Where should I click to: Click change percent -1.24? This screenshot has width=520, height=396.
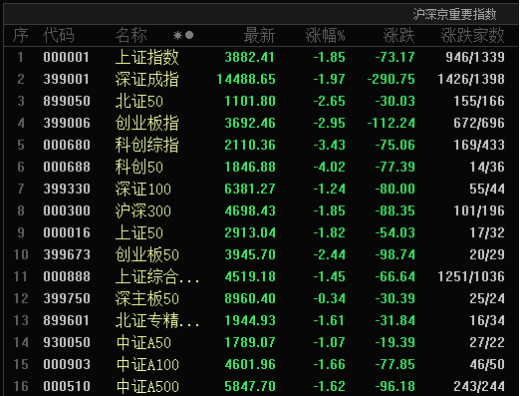coord(329,189)
